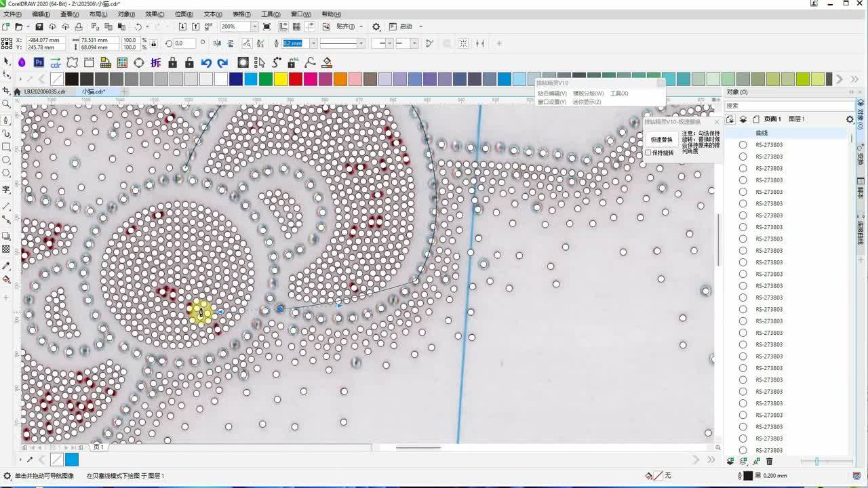The image size is (868, 488).
Task: Click the Full-screen preview icon
Action: point(267,26)
